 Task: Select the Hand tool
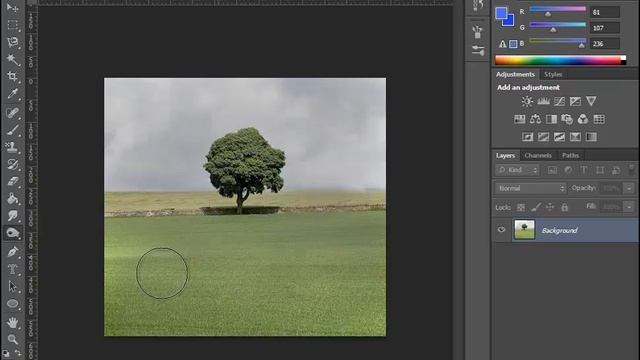[x=12, y=322]
